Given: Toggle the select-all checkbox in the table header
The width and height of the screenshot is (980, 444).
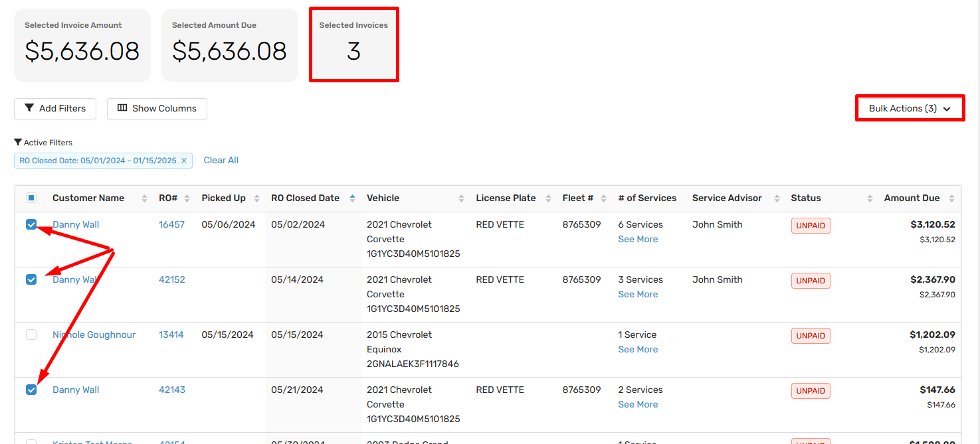Looking at the screenshot, I should click(x=31, y=198).
